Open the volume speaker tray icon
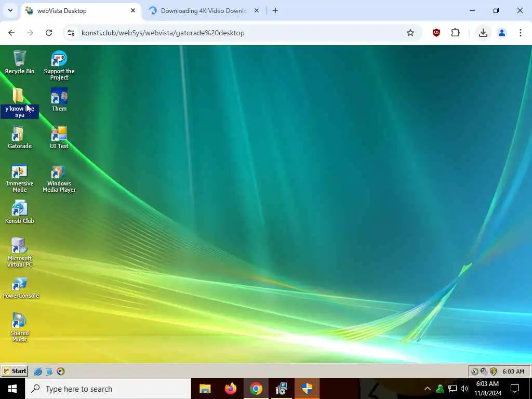 464,389
